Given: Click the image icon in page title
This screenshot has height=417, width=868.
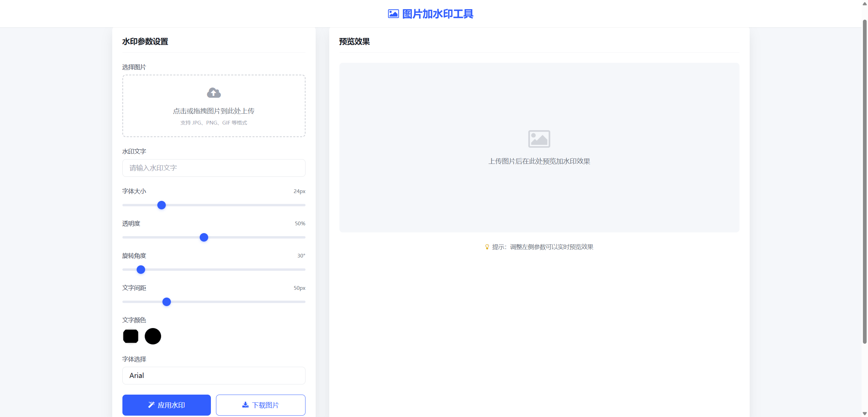Looking at the screenshot, I should 393,14.
